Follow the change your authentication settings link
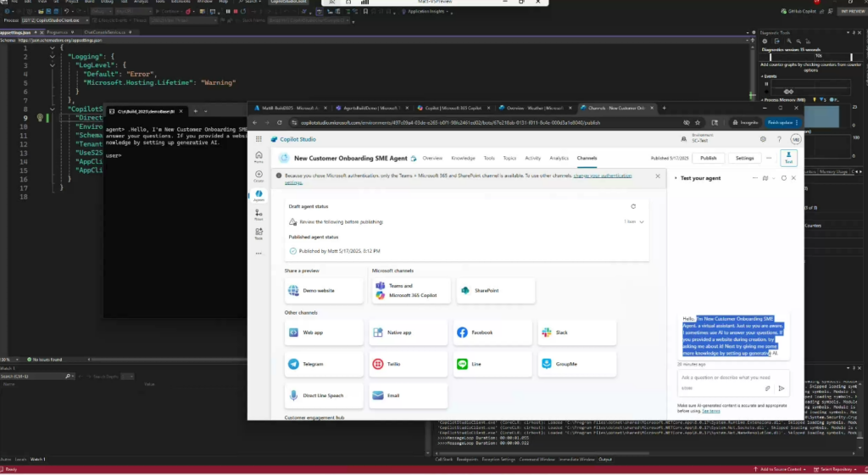This screenshot has width=868, height=475. coord(603,176)
